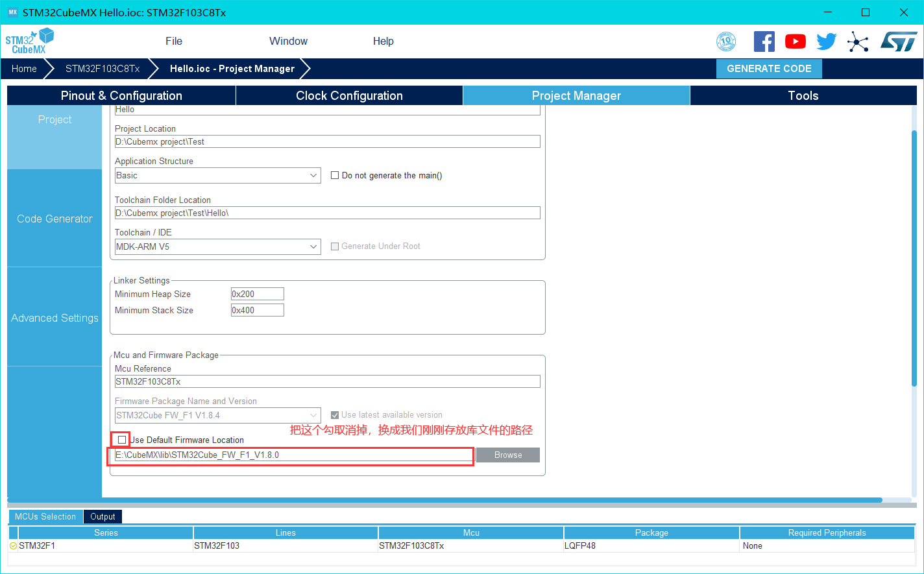Open the Code Generator side tab
Screen dimensions: 924x574
click(x=55, y=219)
